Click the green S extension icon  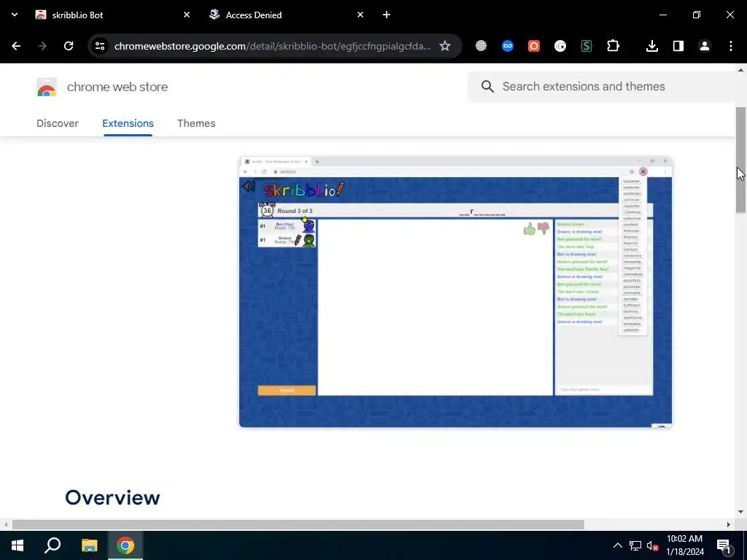pos(587,46)
